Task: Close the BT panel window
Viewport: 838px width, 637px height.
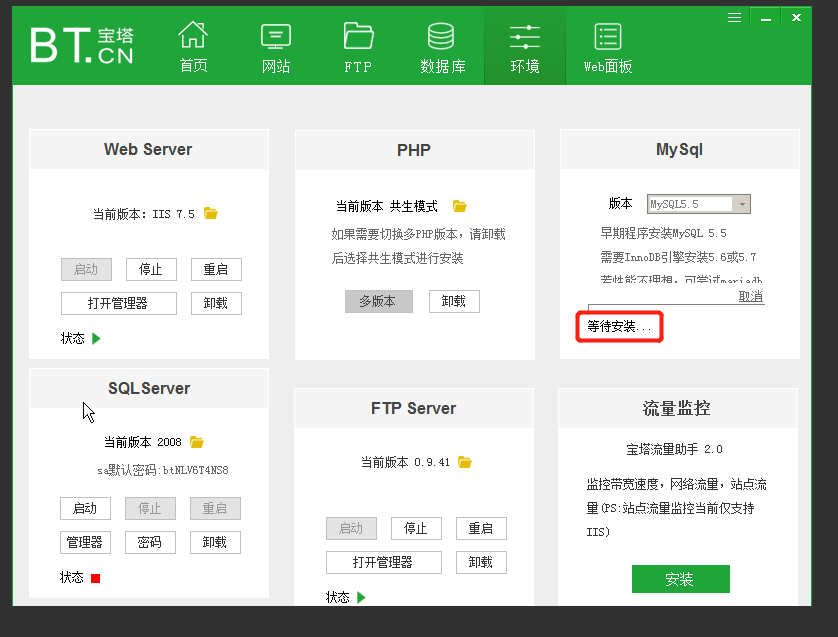Action: (x=796, y=18)
